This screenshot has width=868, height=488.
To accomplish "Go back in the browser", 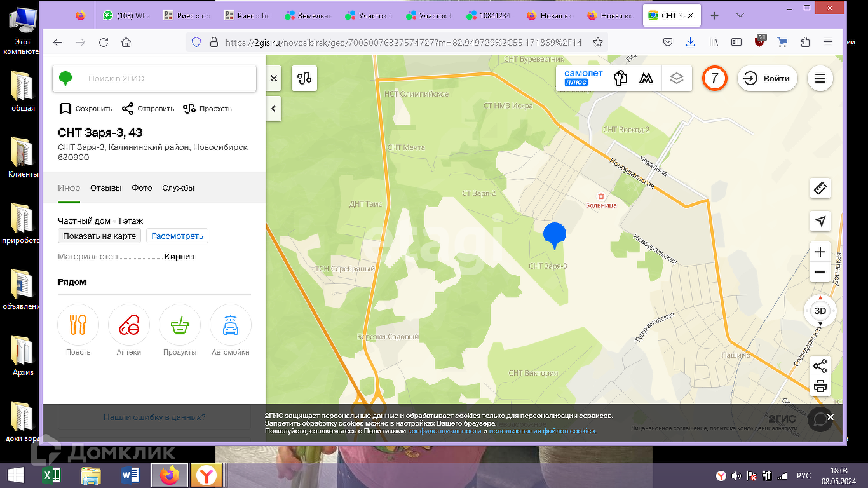I will pyautogui.click(x=58, y=43).
